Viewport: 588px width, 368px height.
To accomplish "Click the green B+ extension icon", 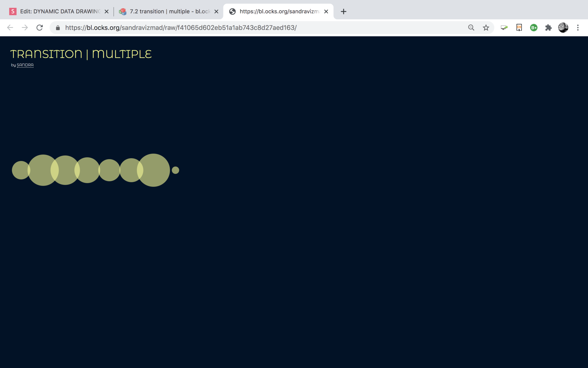I will point(534,28).
